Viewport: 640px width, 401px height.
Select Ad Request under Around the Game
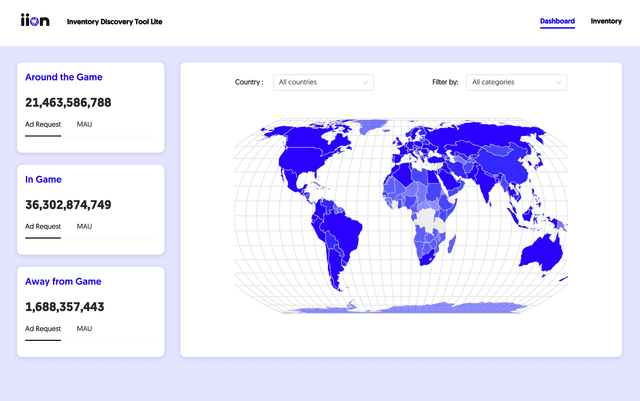[43, 124]
